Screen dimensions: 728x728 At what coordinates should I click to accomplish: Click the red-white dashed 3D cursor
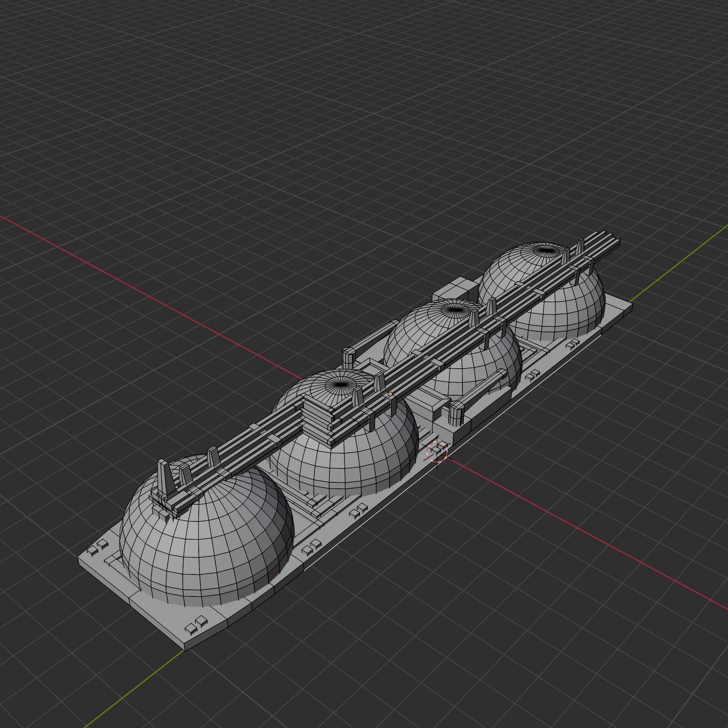point(437,452)
